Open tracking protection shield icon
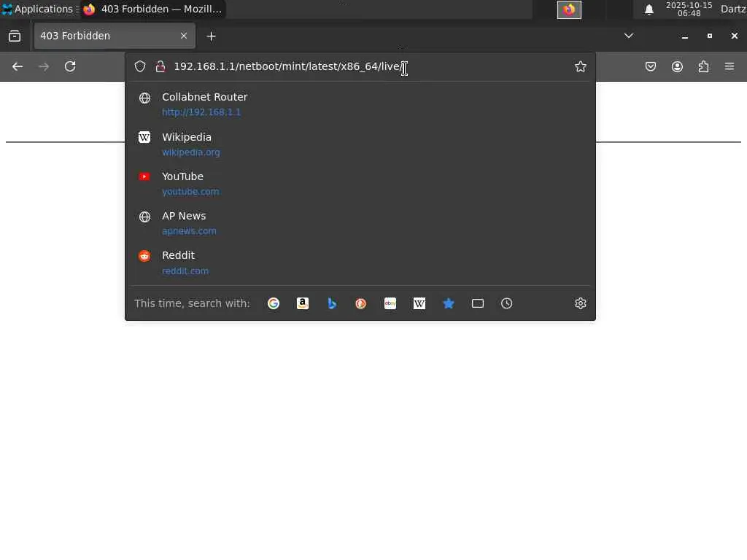The height and width of the screenshot is (560, 747). tap(139, 66)
